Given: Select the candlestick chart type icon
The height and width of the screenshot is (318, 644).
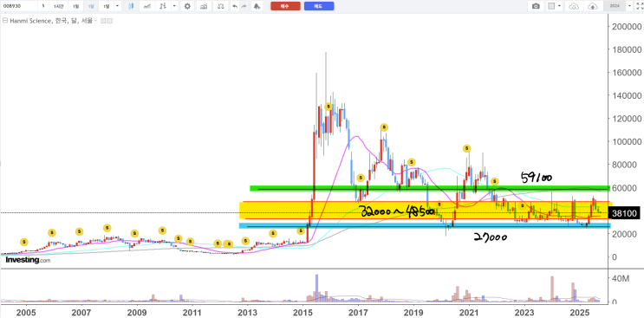Looking at the screenshot, I should tap(131, 6).
